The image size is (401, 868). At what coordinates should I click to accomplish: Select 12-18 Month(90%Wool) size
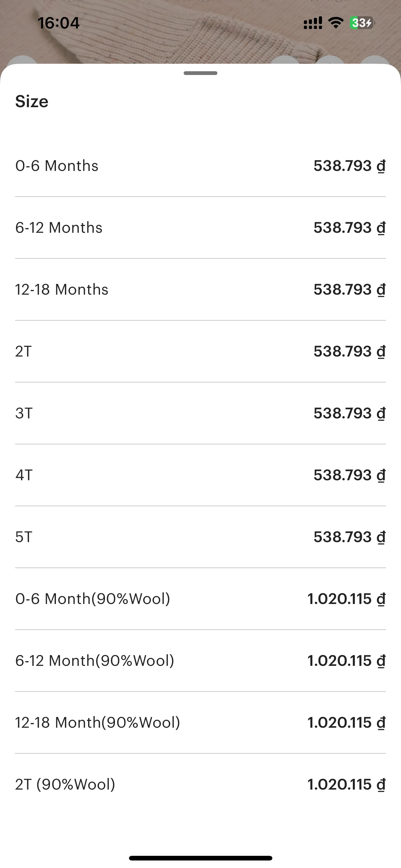(200, 722)
